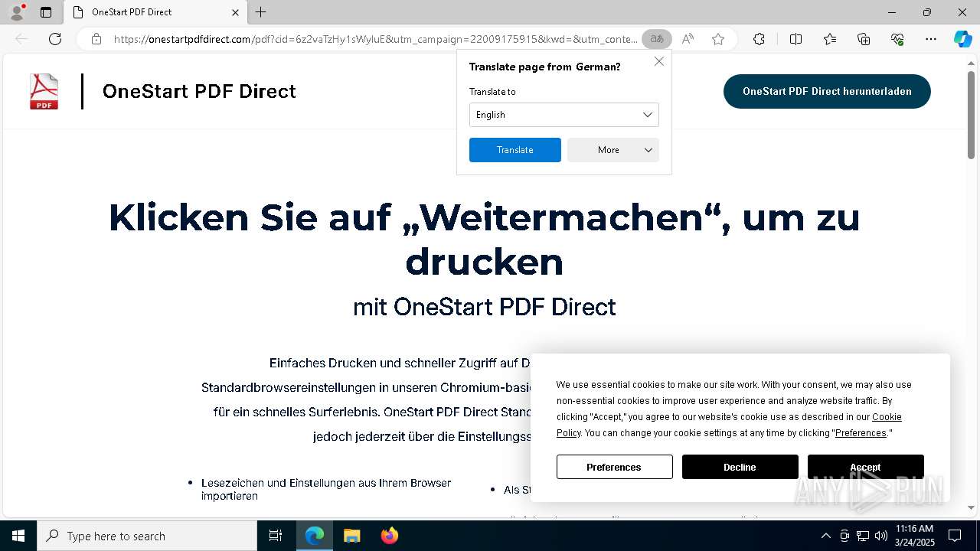Open the browser profile icon
Image resolution: width=980 pixels, height=551 pixels.
(17, 12)
